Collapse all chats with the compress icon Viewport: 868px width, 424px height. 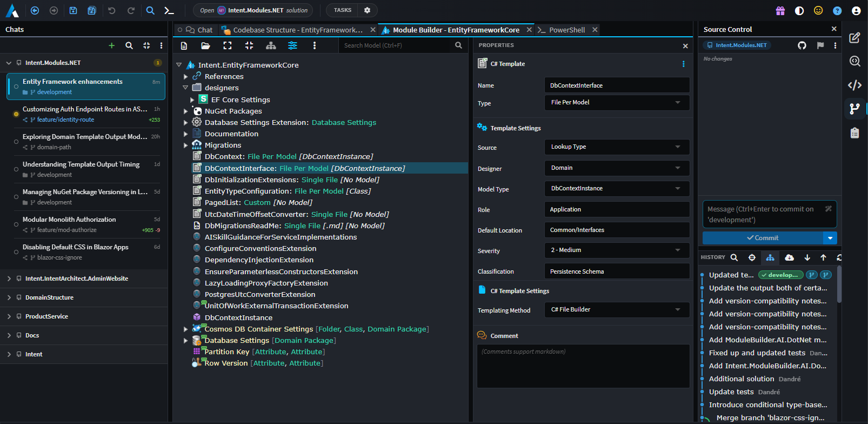(146, 45)
